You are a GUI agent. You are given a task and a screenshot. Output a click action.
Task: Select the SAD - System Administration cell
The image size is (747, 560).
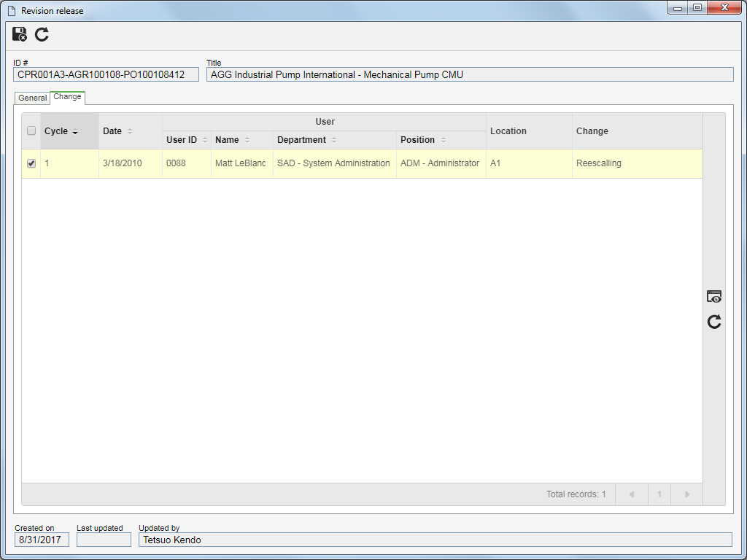pyautogui.click(x=334, y=163)
